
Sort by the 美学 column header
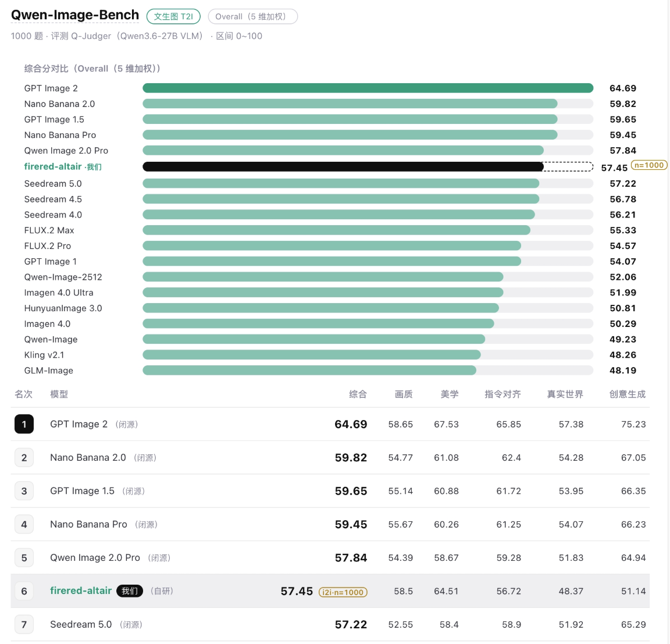coord(450,394)
